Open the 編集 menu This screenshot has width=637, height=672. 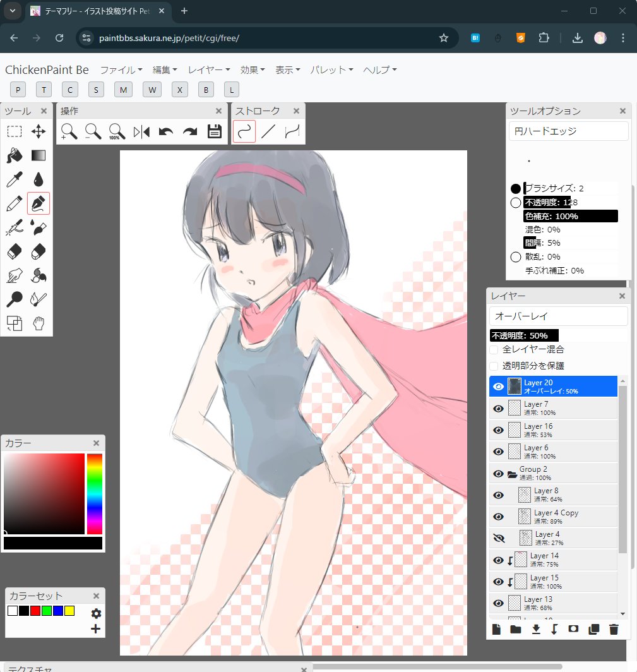(x=165, y=69)
